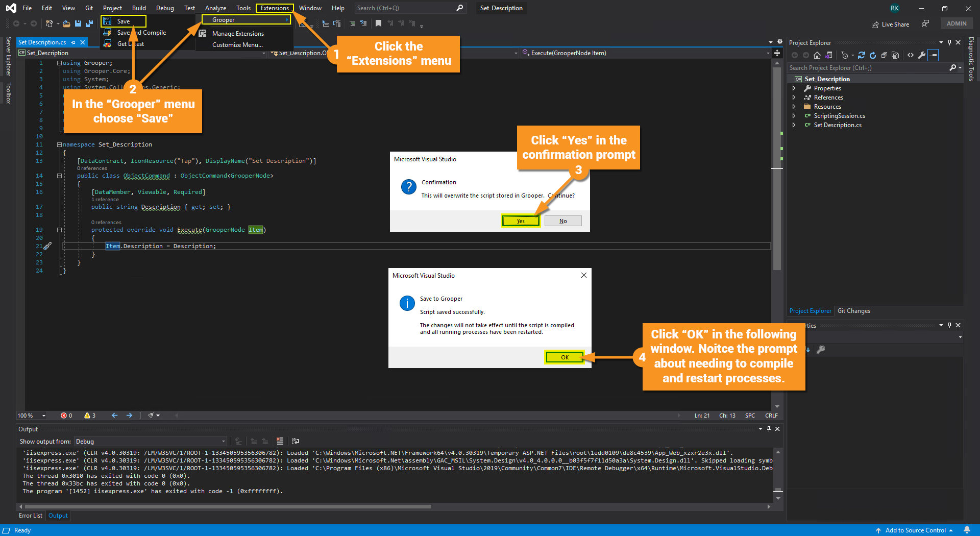Open the Server Explorer side tab
The width and height of the screenshot is (980, 536).
pyautogui.click(x=8, y=56)
